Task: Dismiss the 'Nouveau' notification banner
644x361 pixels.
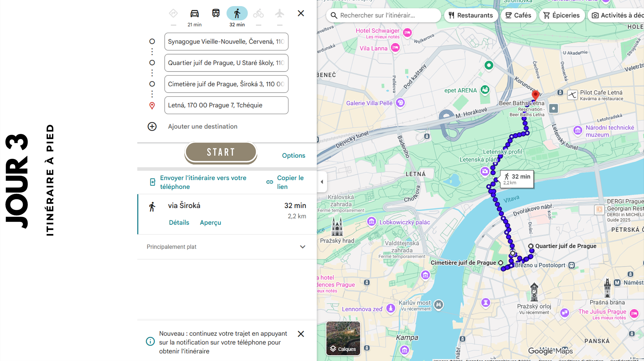Action: coord(301,334)
